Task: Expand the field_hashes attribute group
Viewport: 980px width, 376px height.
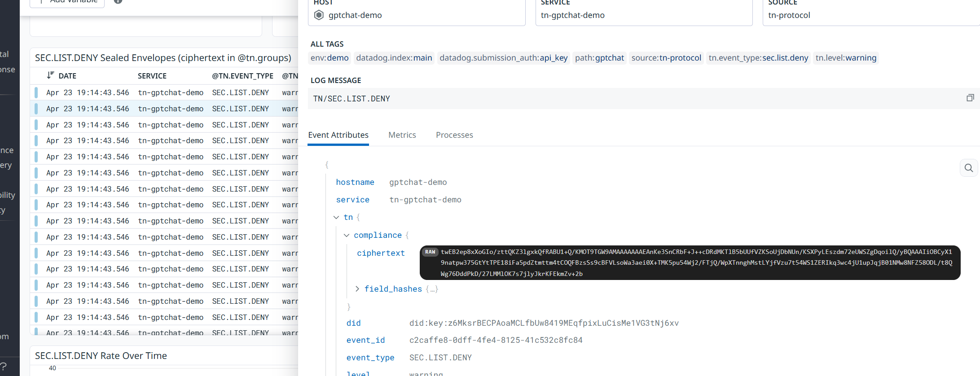Action: pyautogui.click(x=357, y=289)
